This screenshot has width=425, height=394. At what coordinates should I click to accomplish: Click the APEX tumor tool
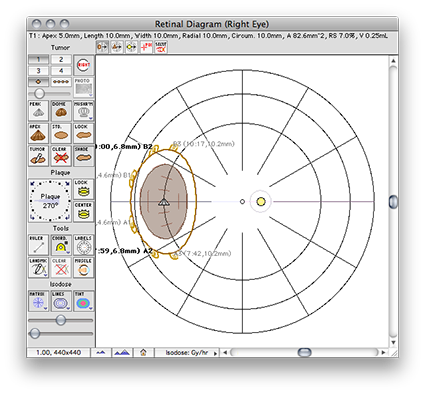click(38, 133)
